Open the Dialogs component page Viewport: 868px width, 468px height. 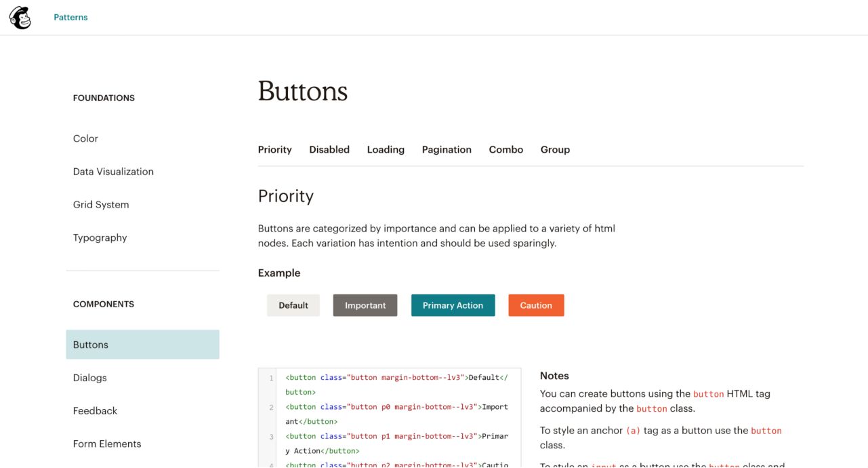coord(89,378)
